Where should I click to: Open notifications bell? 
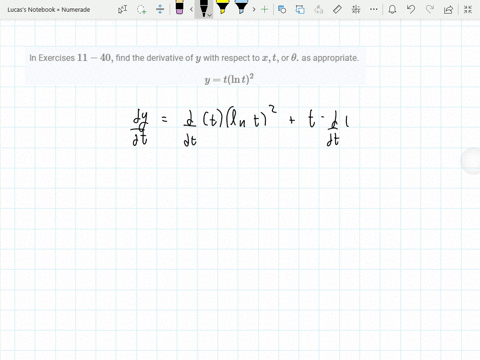392,9
